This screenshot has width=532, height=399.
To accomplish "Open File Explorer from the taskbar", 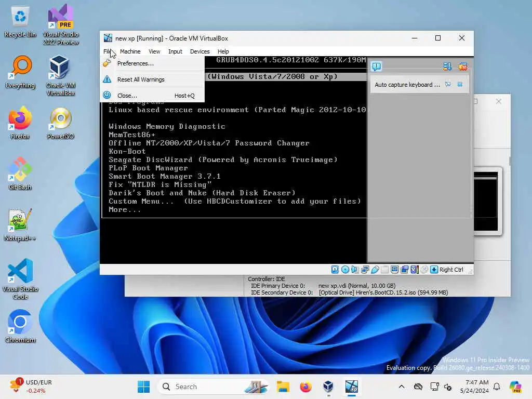I will pos(283,387).
